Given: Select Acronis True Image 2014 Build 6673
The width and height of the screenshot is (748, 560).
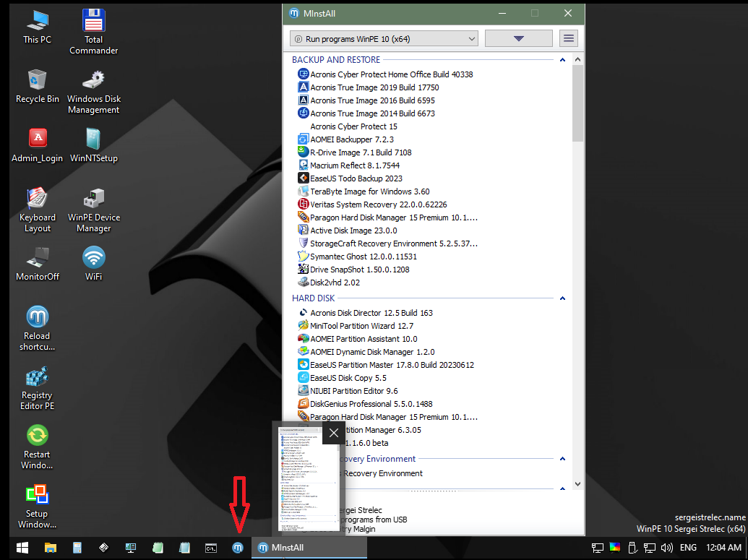Looking at the screenshot, I should pyautogui.click(x=366, y=113).
